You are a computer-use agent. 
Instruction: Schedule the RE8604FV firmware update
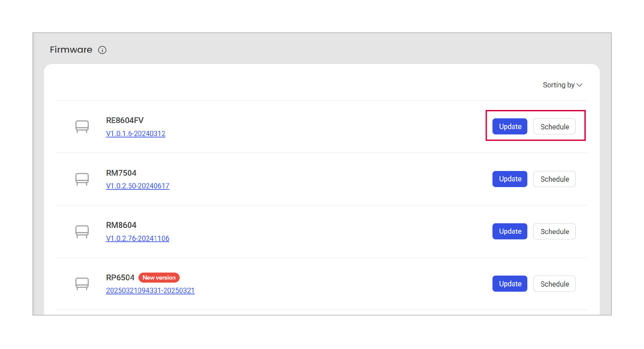click(554, 127)
